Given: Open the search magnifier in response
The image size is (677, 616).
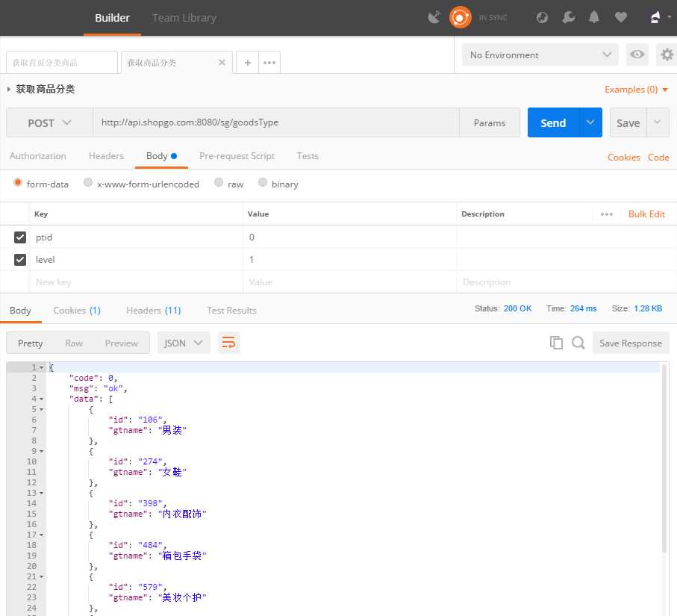Looking at the screenshot, I should pos(578,343).
